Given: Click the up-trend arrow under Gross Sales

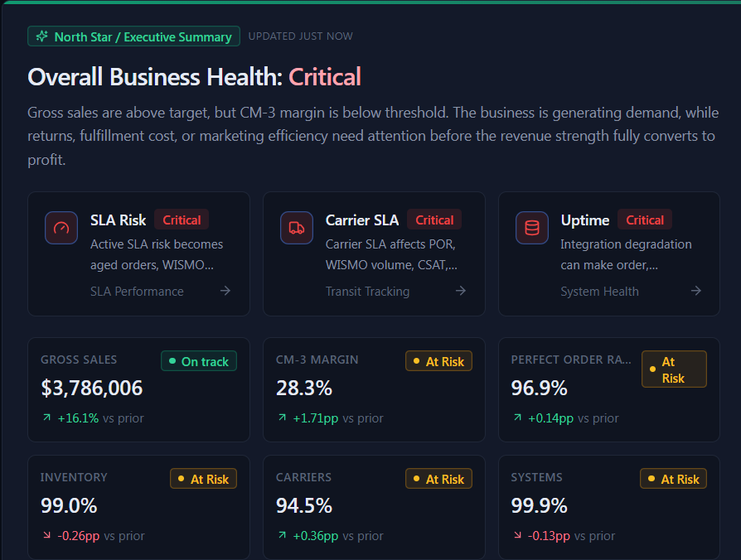Looking at the screenshot, I should (46, 418).
